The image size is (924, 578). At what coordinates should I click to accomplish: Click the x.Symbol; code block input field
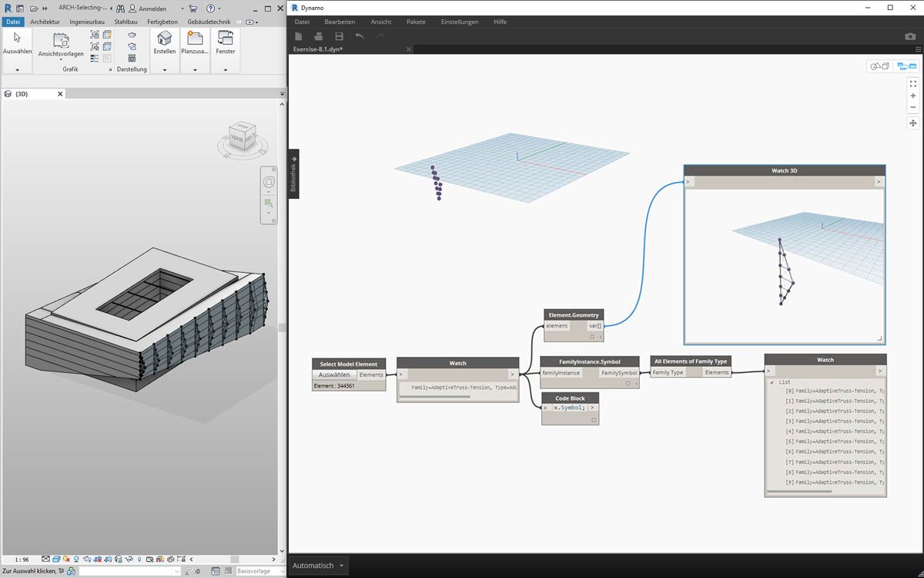(x=569, y=408)
